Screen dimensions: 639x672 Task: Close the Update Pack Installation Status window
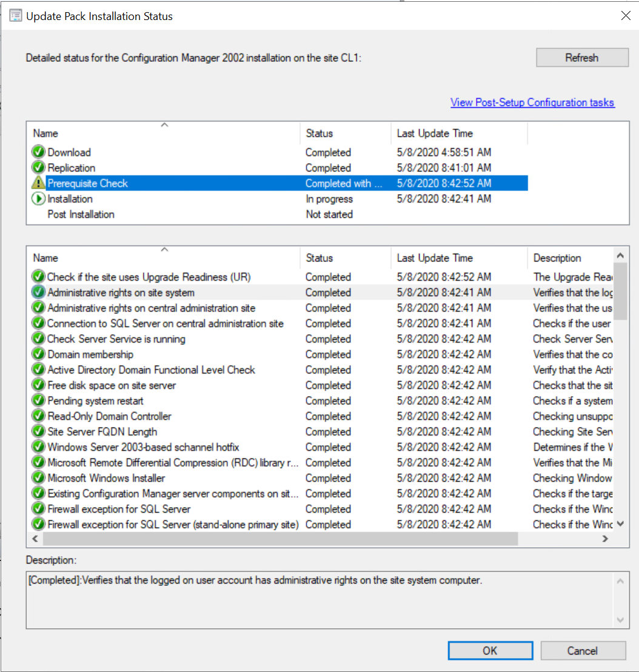pyautogui.click(x=625, y=16)
